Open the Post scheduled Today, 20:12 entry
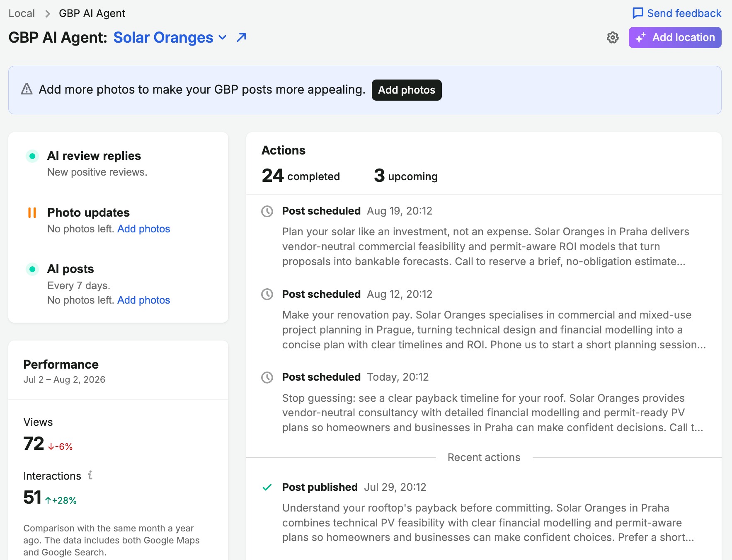732x560 pixels. click(x=355, y=377)
